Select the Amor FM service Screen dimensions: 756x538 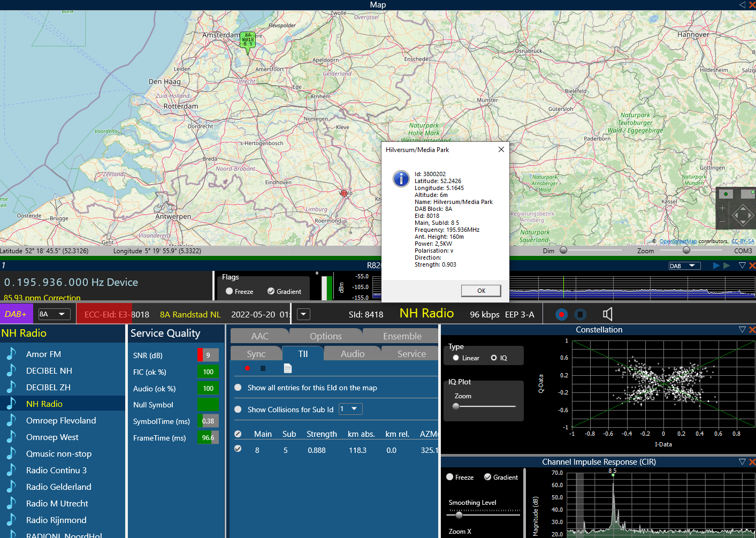coord(43,354)
